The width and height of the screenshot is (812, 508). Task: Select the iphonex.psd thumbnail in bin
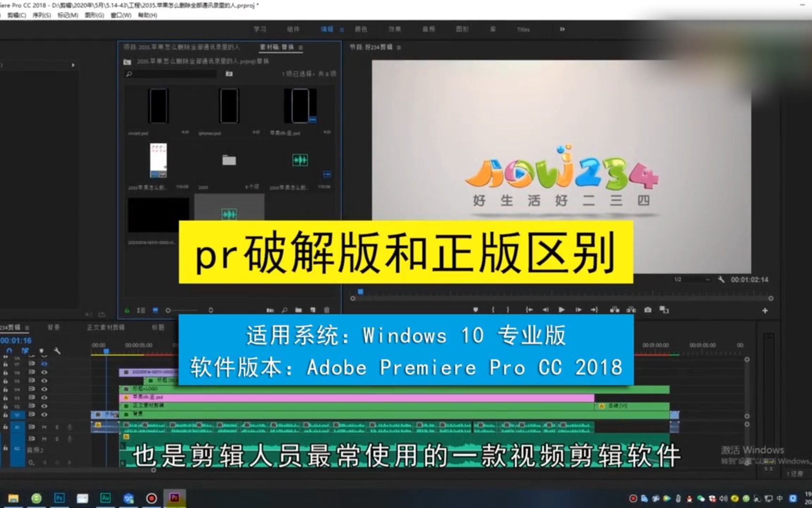point(229,105)
